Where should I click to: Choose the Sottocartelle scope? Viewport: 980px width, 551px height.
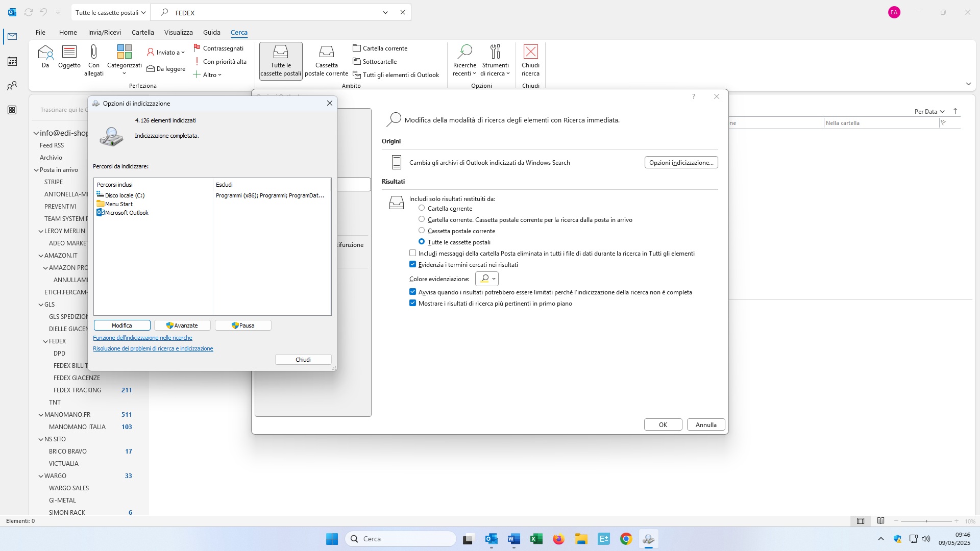tap(375, 61)
